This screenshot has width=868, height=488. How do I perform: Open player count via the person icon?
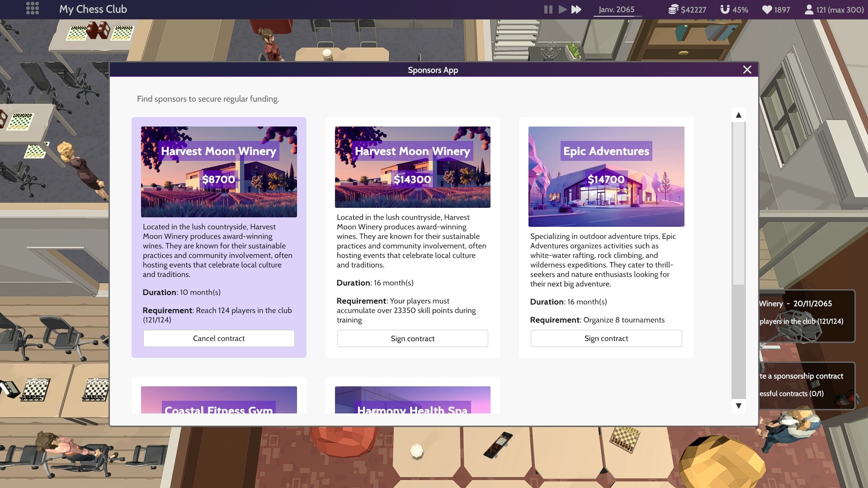809,9
